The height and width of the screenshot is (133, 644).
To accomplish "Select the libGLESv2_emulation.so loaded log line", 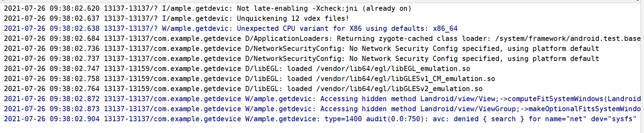I will pyautogui.click(x=243, y=89).
